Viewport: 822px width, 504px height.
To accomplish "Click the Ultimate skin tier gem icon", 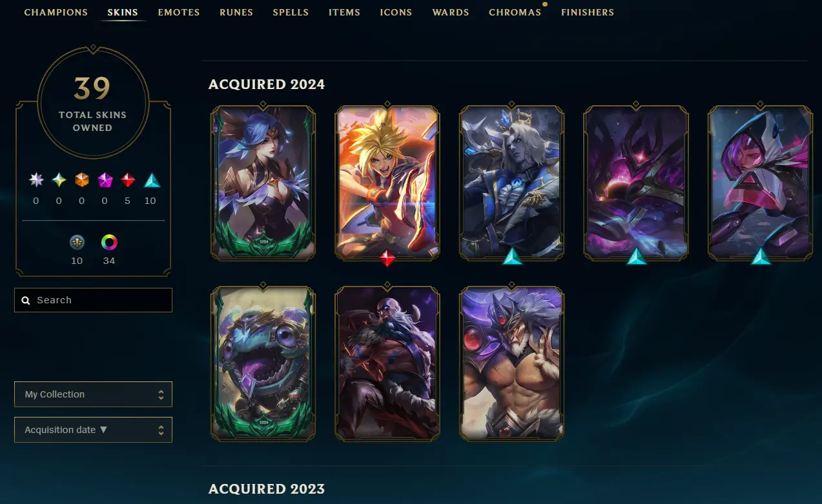I will tap(36, 180).
